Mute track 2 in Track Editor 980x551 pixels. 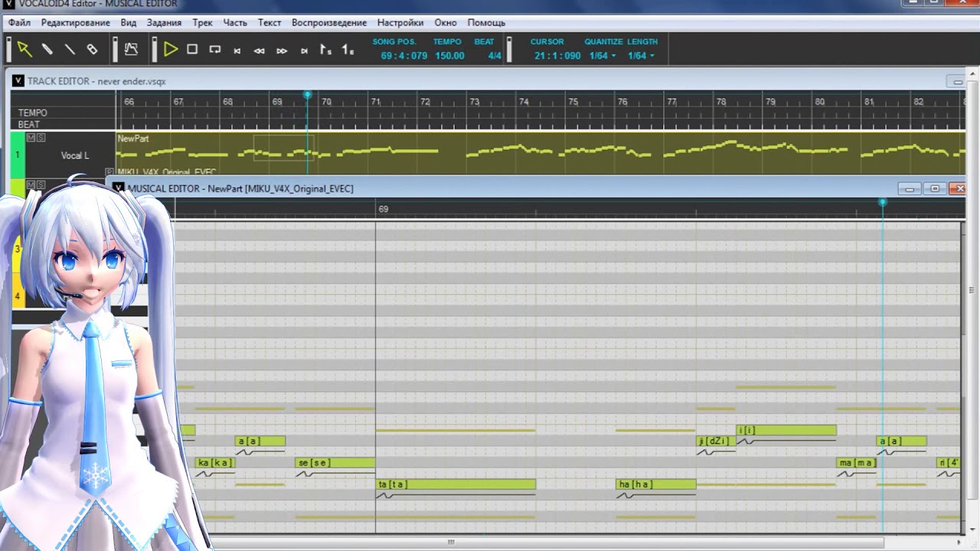coord(31,184)
